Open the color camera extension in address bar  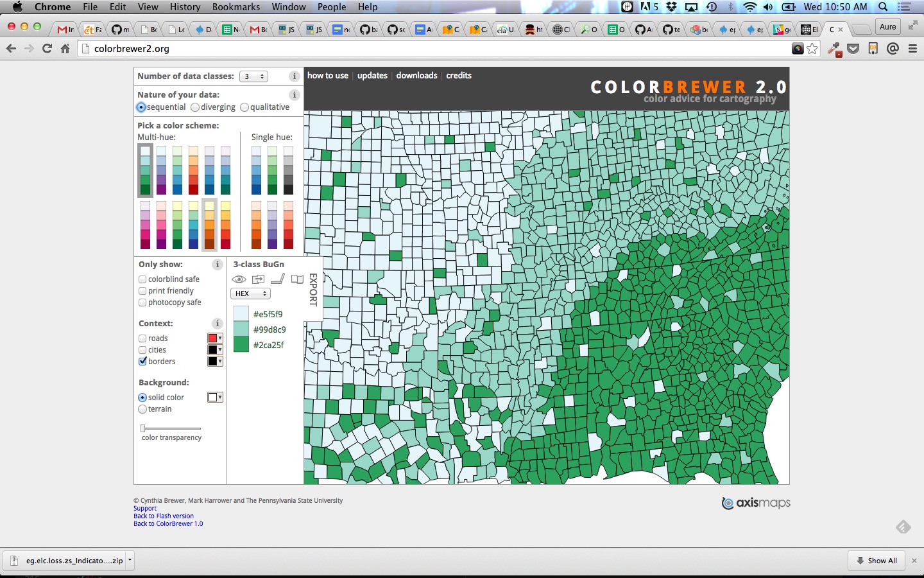click(798, 49)
